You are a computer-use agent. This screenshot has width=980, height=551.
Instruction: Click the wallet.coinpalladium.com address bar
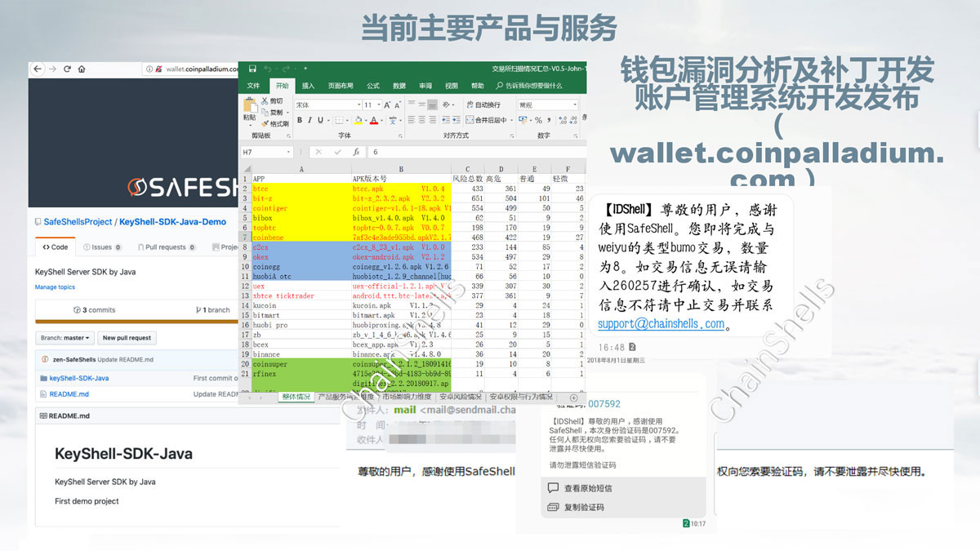191,69
